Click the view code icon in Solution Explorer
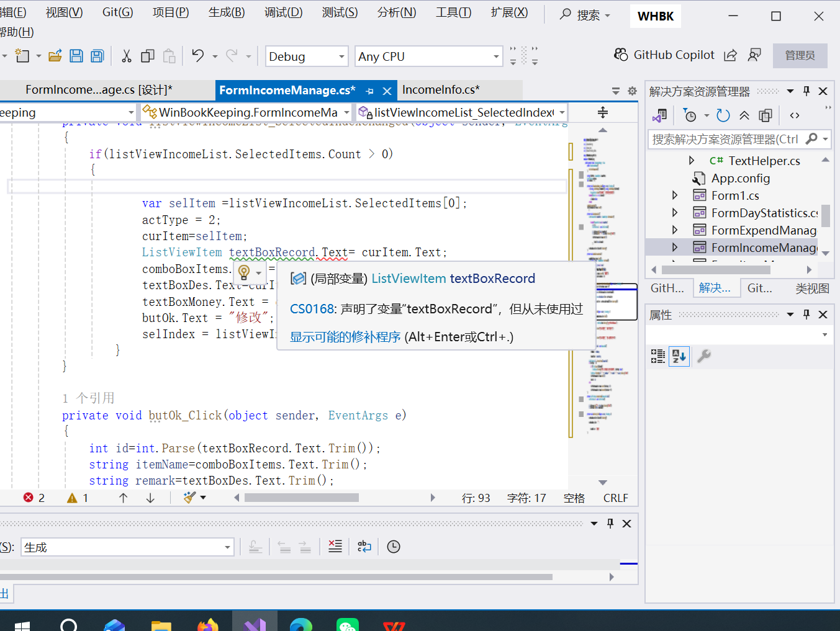The height and width of the screenshot is (631, 840). click(x=795, y=115)
